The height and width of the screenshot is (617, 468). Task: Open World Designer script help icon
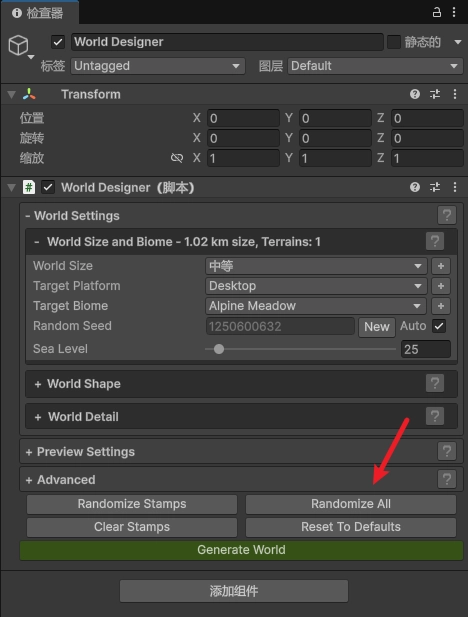(x=415, y=187)
